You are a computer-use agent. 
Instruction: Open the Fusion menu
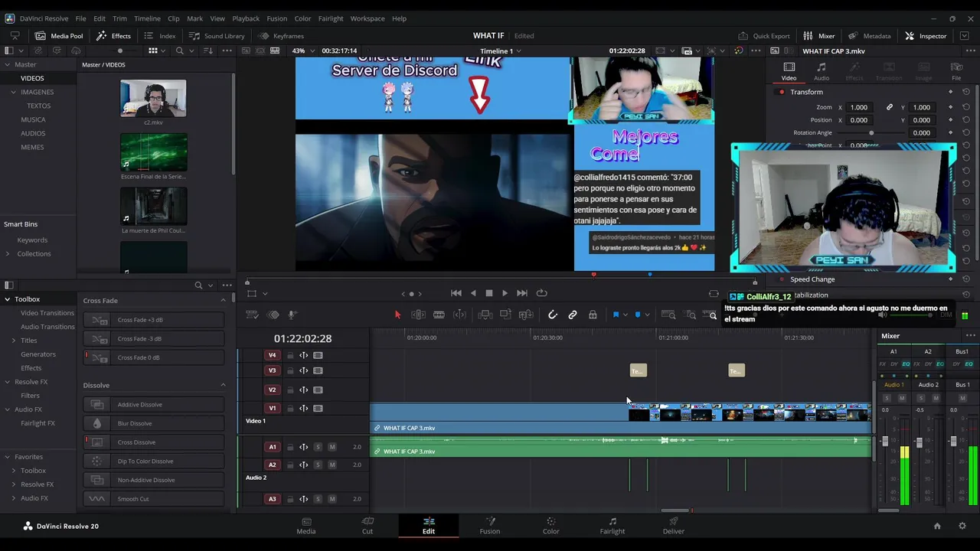click(x=277, y=18)
